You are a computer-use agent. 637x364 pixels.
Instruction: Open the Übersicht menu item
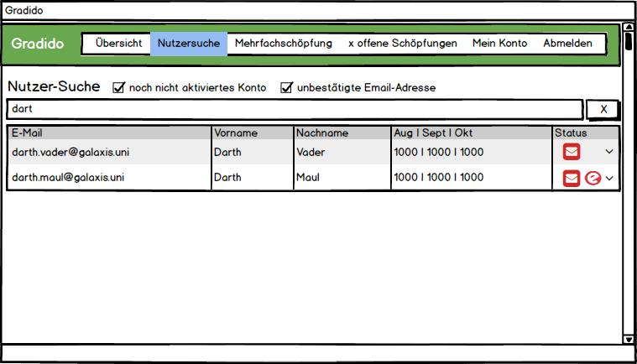pyautogui.click(x=118, y=44)
